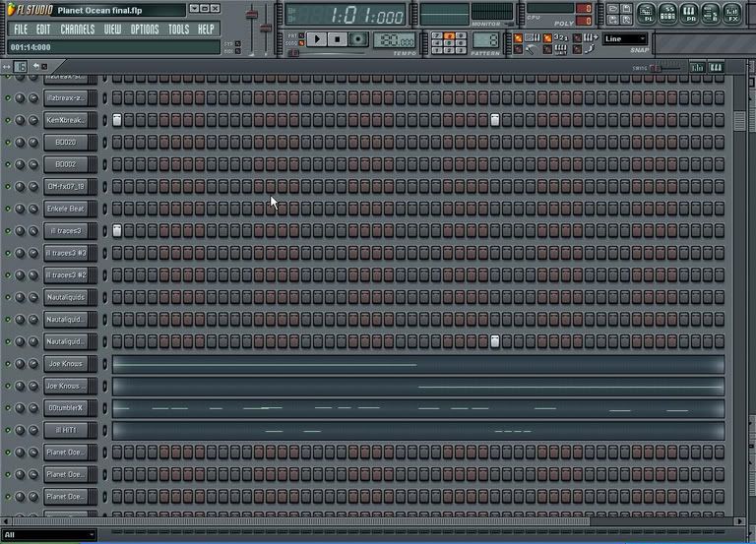The height and width of the screenshot is (544, 756).
Task: Click the beats per bar field showing 16
Action: coord(21,67)
